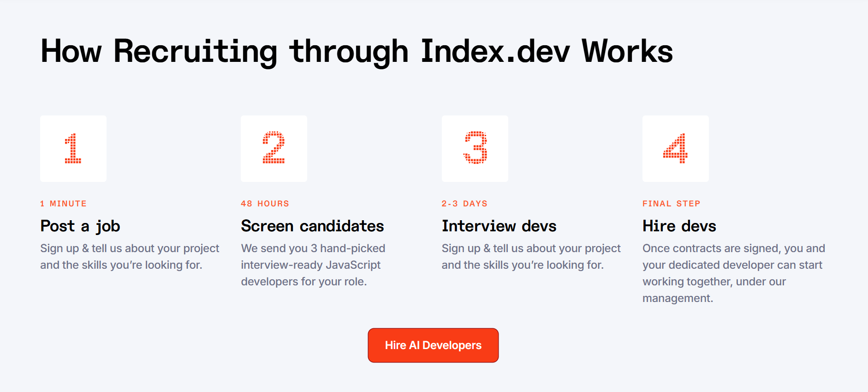The image size is (868, 392).
Task: Click the white tile containing number 4
Action: click(675, 148)
